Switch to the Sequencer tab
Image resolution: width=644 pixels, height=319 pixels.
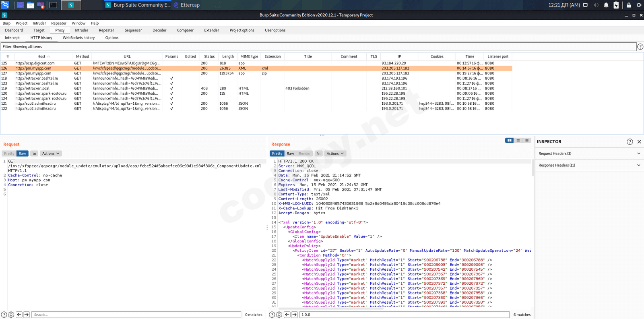click(133, 30)
